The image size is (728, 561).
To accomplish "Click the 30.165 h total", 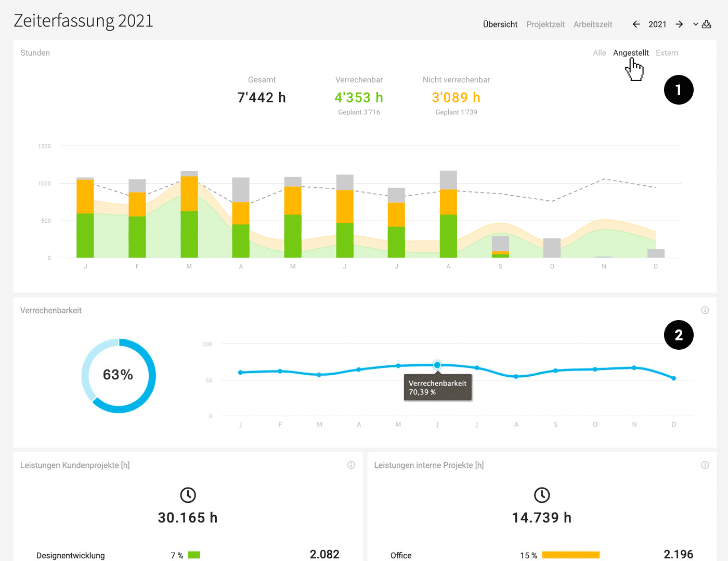I will [x=188, y=517].
